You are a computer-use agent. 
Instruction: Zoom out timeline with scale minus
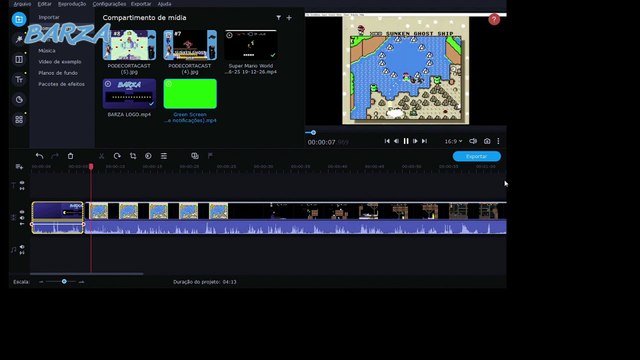point(41,282)
